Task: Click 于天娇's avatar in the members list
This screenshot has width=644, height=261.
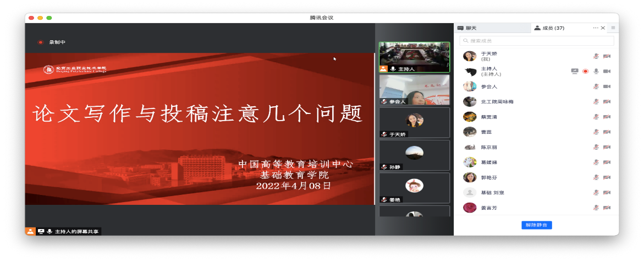Action: click(469, 56)
